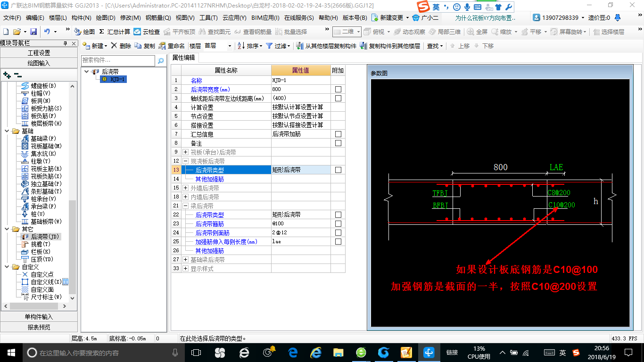Toggle row 13 后浇带类型 附加 checkbox
This screenshot has height=362, width=644.
coord(338,170)
